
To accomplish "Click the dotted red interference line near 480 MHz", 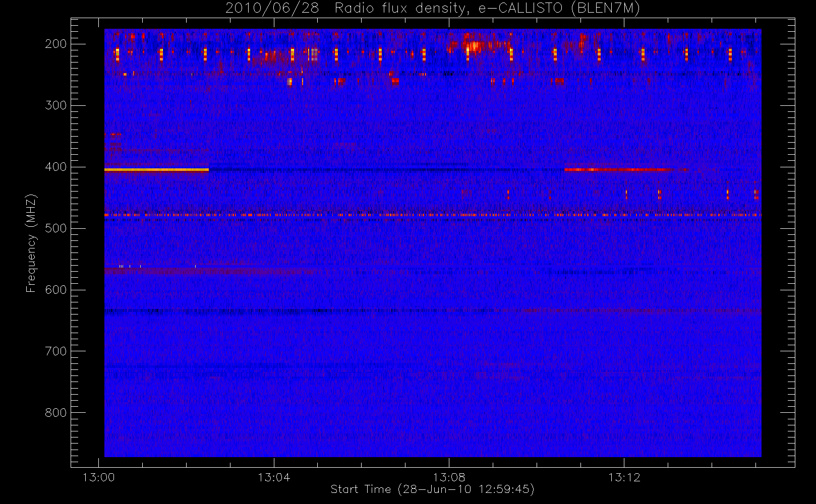I will [x=433, y=215].
